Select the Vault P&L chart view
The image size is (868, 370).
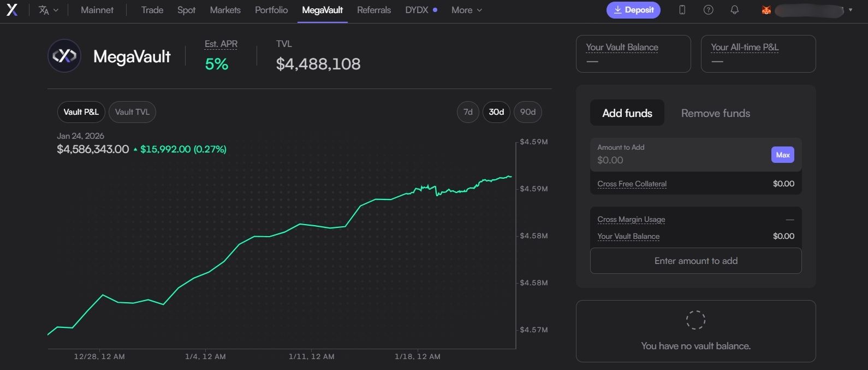click(x=81, y=112)
